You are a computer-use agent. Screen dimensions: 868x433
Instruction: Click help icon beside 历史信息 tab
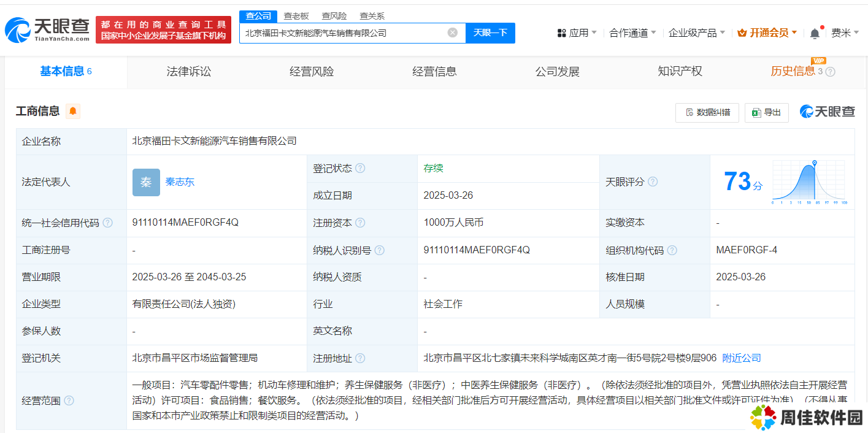[831, 72]
